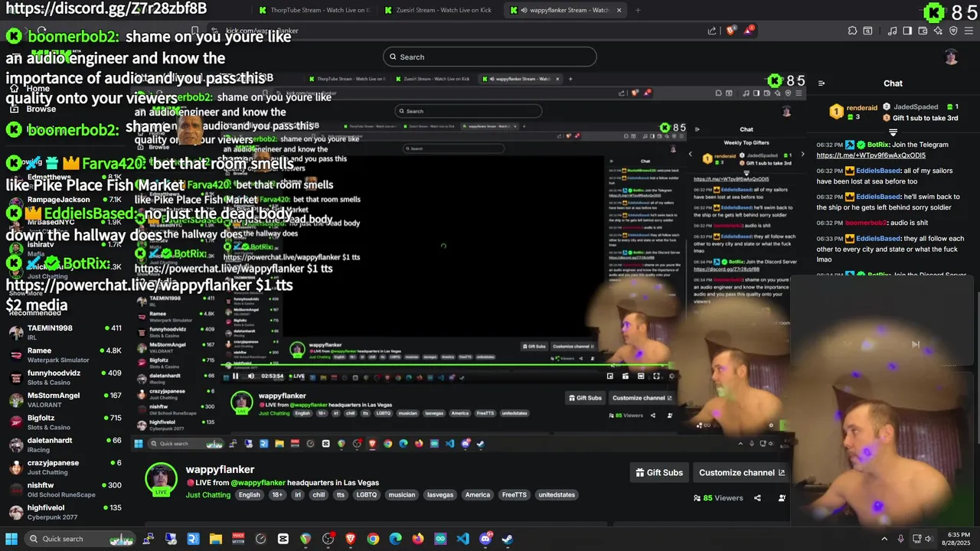Open CapCut from taskbar
Screen dimensions: 980x551
tap(283, 539)
